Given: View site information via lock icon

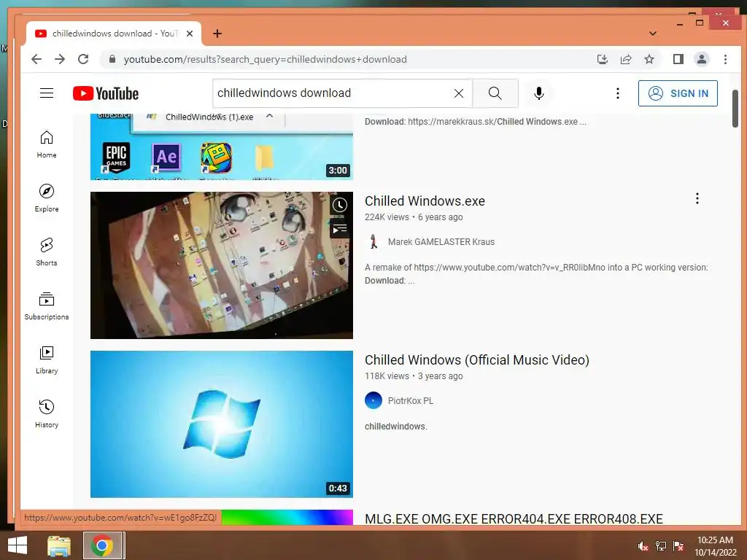Looking at the screenshot, I should click(x=112, y=59).
